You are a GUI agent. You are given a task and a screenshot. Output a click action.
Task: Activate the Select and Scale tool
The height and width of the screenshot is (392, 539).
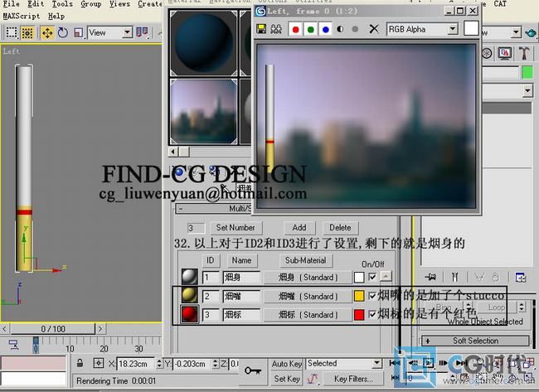(x=79, y=33)
